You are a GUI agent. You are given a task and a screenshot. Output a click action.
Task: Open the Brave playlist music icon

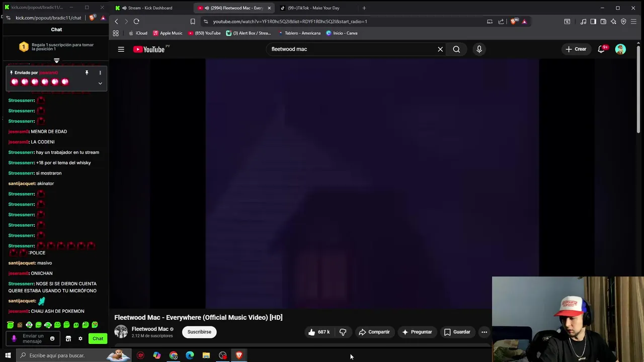pos(583,22)
